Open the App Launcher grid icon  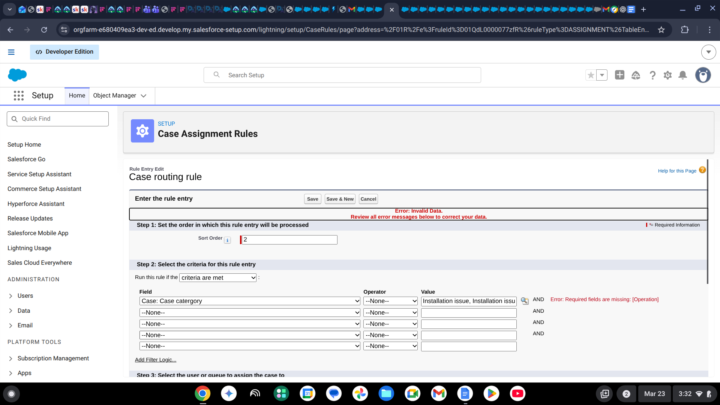coord(18,96)
